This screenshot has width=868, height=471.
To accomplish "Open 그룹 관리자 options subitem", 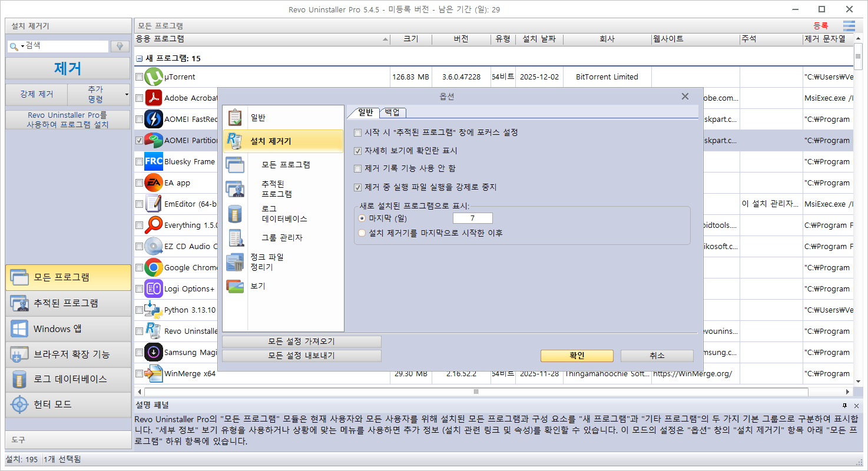I will pos(283,238).
